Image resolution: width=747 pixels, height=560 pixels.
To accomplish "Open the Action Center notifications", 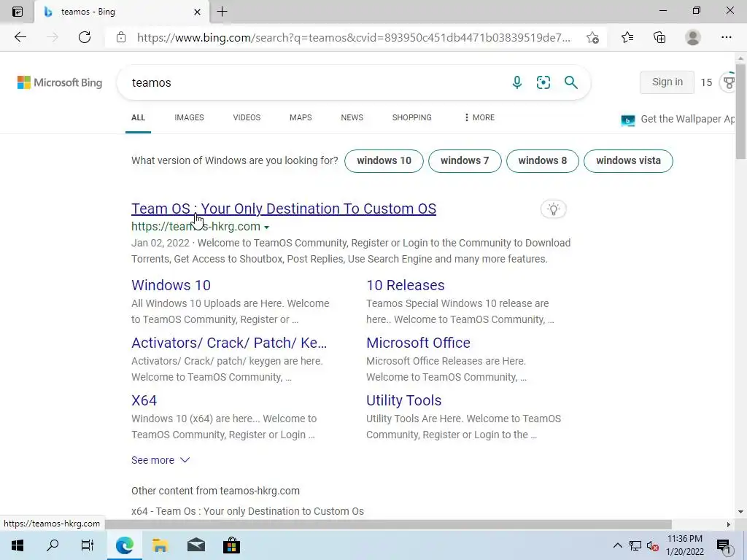I will pos(724,547).
